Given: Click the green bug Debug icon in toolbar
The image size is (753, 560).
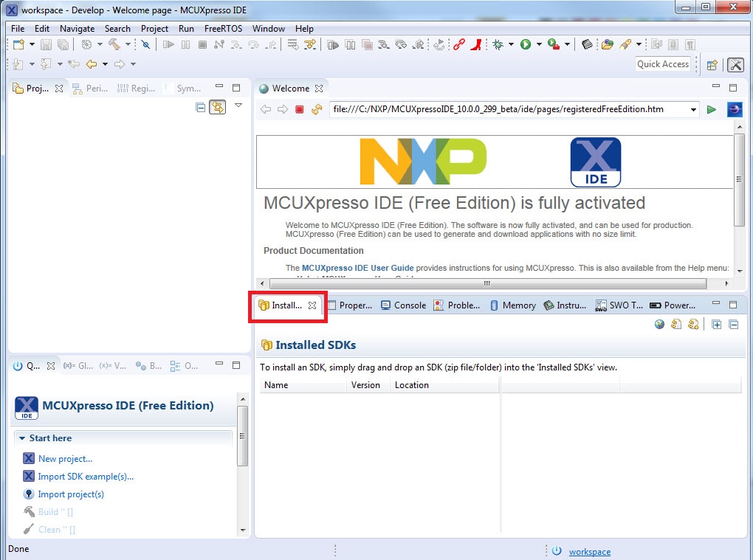Looking at the screenshot, I should click(x=499, y=44).
